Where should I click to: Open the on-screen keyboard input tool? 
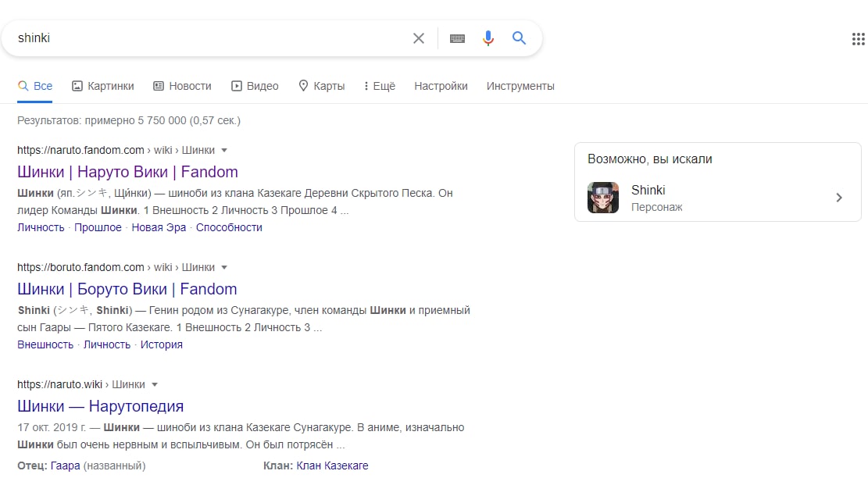pos(457,38)
